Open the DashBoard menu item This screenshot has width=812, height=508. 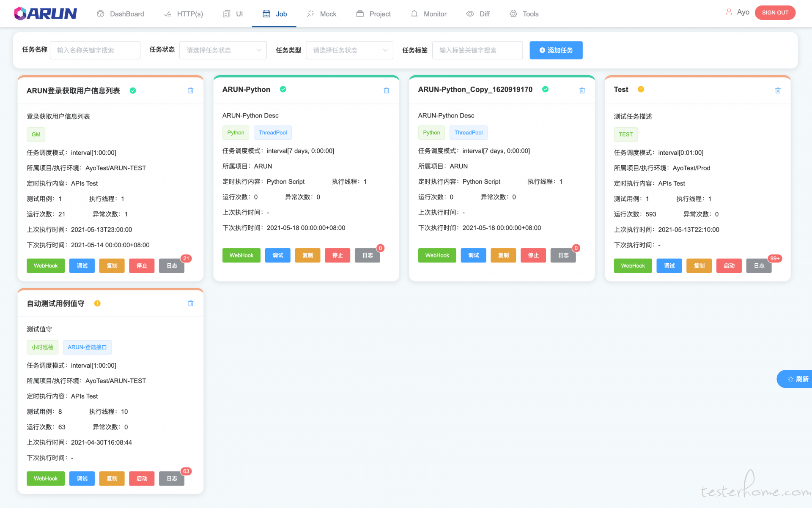[121, 14]
